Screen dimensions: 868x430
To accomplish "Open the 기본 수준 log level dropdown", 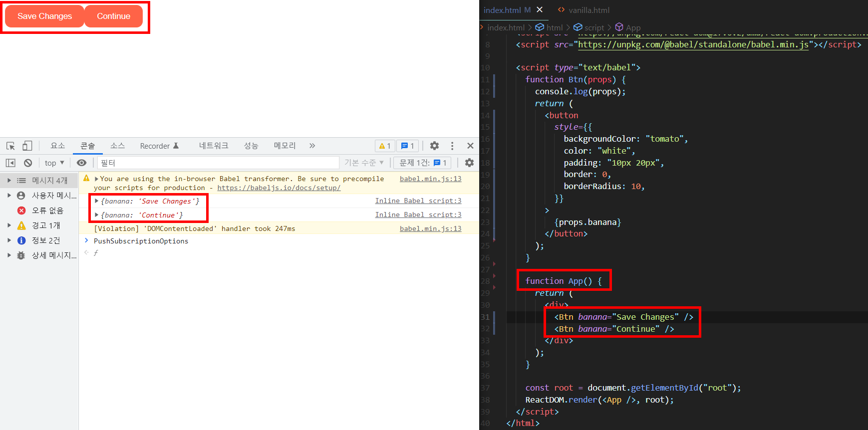I will pyautogui.click(x=364, y=163).
